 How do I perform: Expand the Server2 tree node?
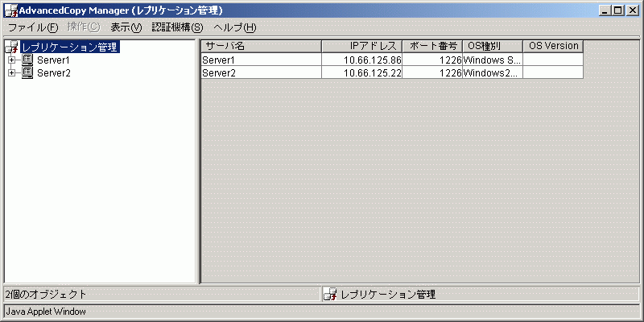(11, 73)
